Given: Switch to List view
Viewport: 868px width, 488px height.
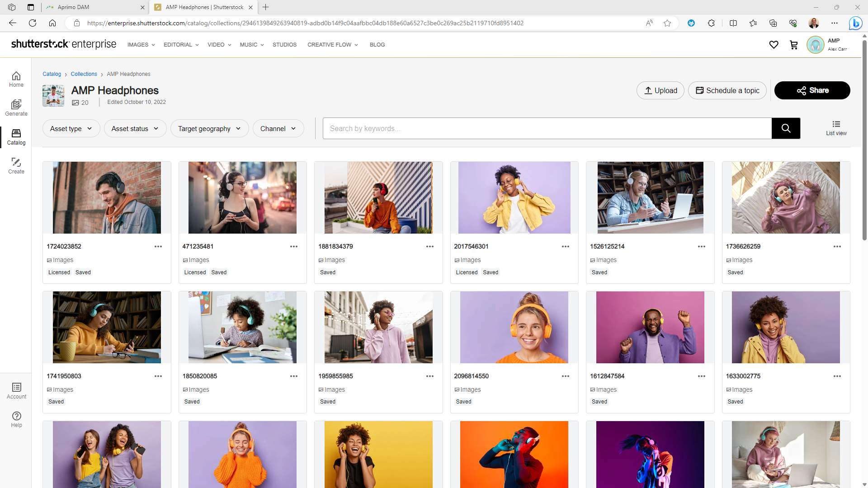Looking at the screenshot, I should pos(836,128).
